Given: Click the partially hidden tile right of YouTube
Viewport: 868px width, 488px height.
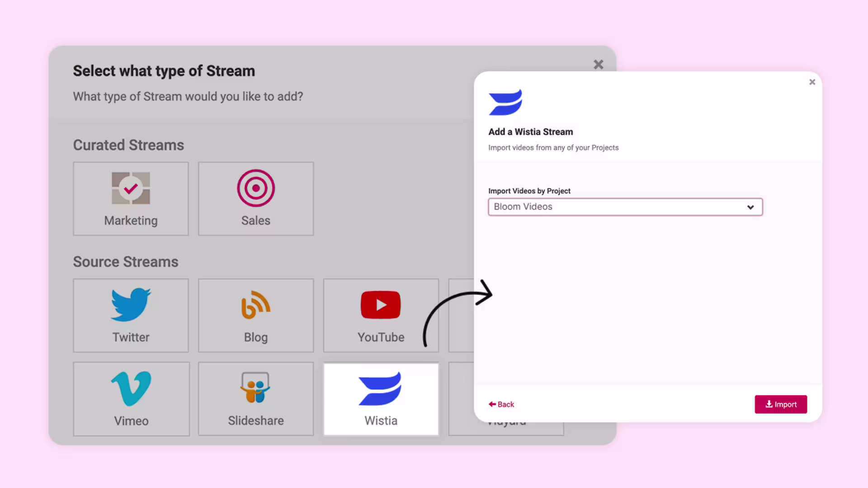Looking at the screenshot, I should (461, 315).
